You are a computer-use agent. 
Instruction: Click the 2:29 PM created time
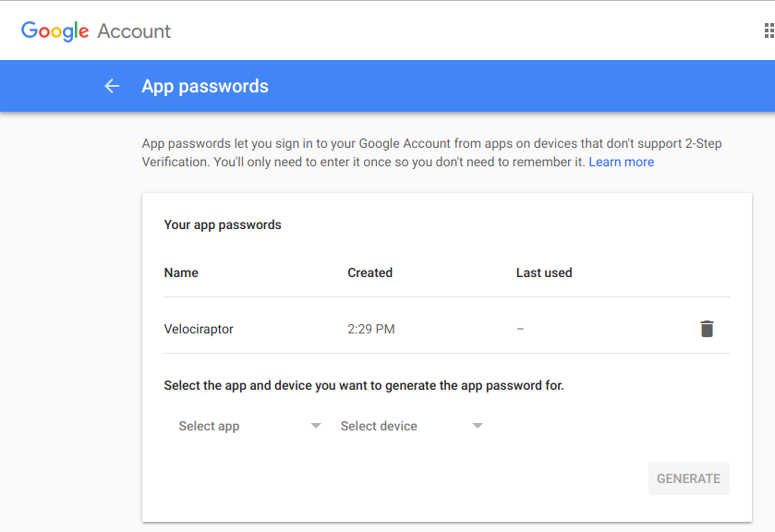tap(371, 329)
